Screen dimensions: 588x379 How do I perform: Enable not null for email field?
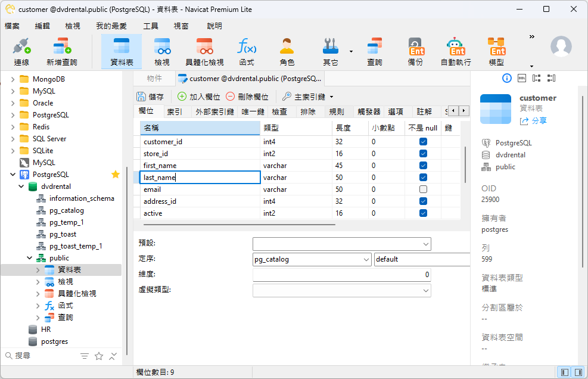tap(423, 189)
